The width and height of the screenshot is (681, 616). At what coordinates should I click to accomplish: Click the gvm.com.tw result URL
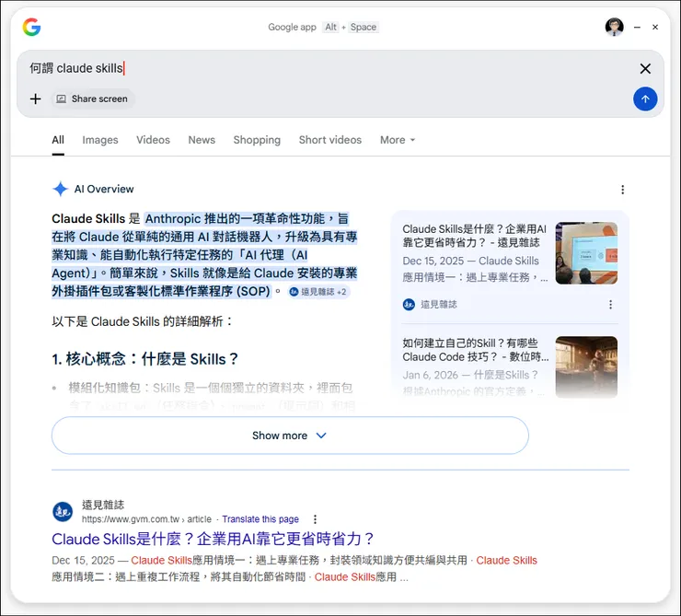pos(147,519)
